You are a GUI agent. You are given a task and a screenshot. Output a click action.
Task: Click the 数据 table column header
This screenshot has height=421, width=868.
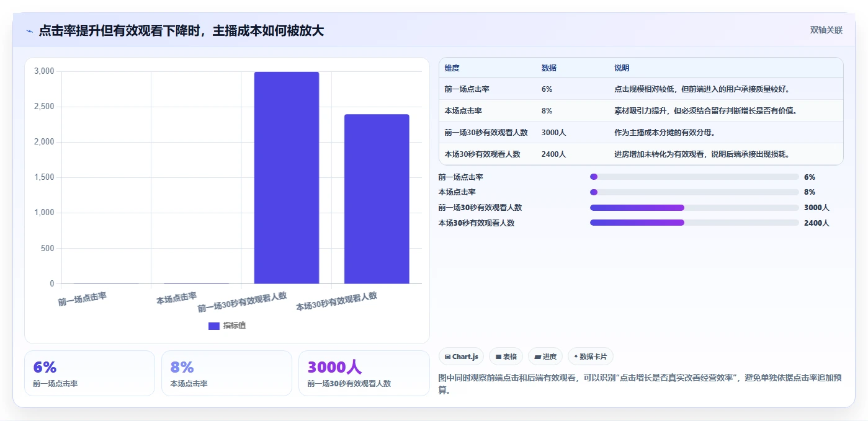pos(548,68)
